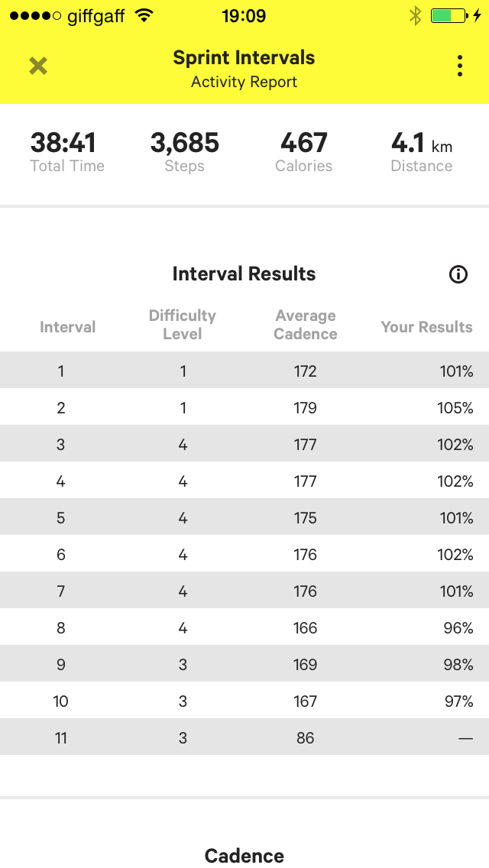The width and height of the screenshot is (489, 868).
Task: Close the Sprint Intervals activity report
Action: point(38,66)
